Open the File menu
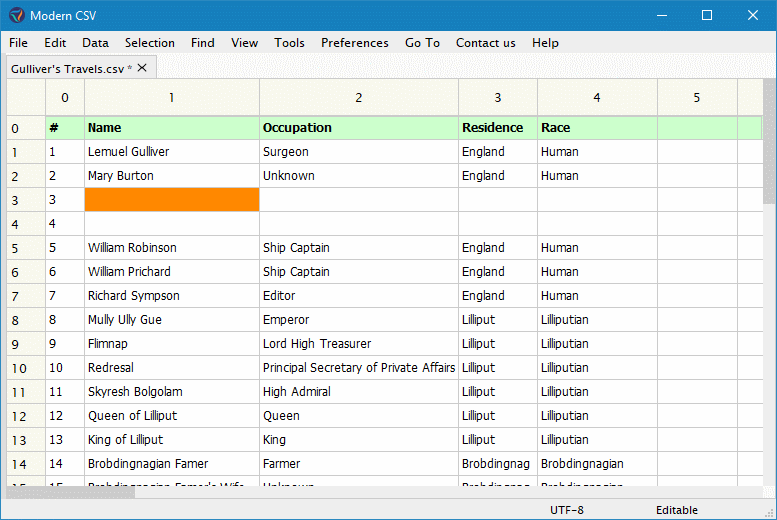The height and width of the screenshot is (520, 777). pyautogui.click(x=18, y=43)
